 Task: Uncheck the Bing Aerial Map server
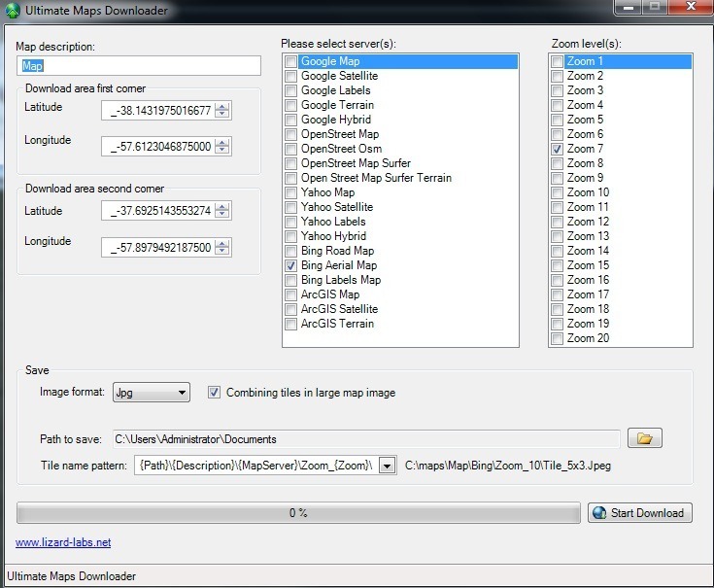[x=290, y=265]
